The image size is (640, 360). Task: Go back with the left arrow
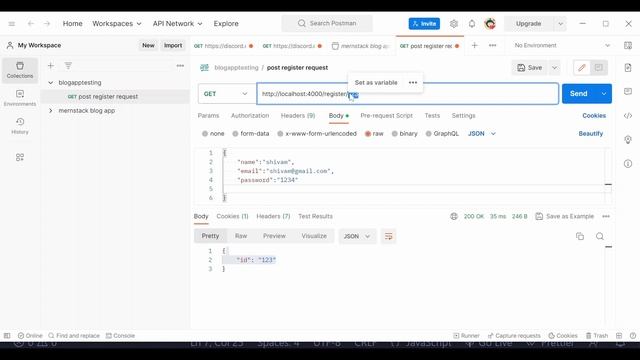pos(31,24)
